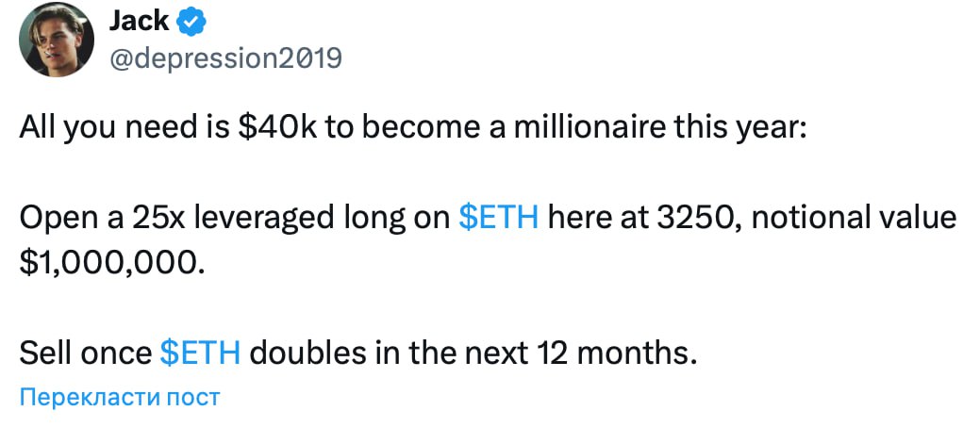Open the @depression2019 handle
Image resolution: width=980 pixels, height=444 pixels.
coord(225,58)
